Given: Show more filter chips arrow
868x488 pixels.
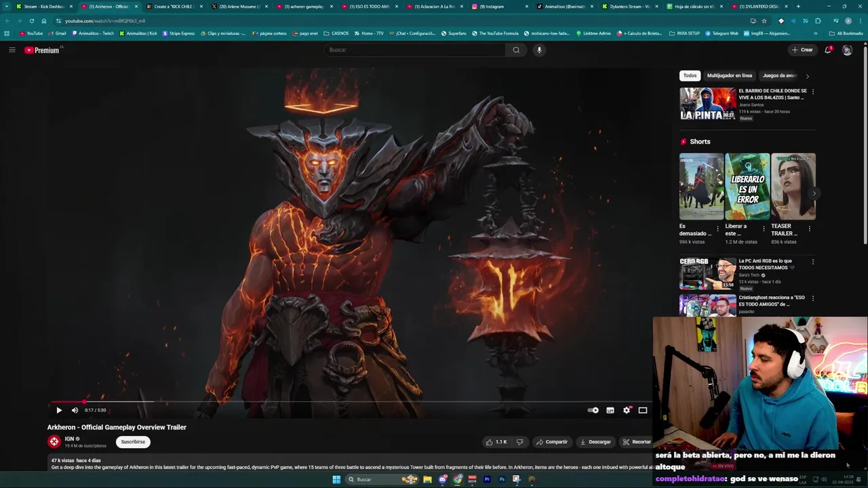Looking at the screenshot, I should [x=807, y=76].
